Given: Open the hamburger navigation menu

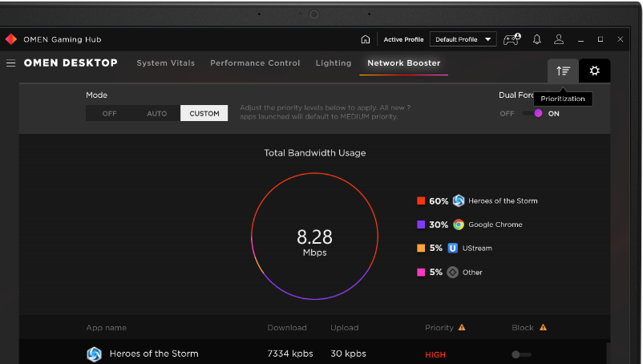Looking at the screenshot, I should tap(11, 63).
